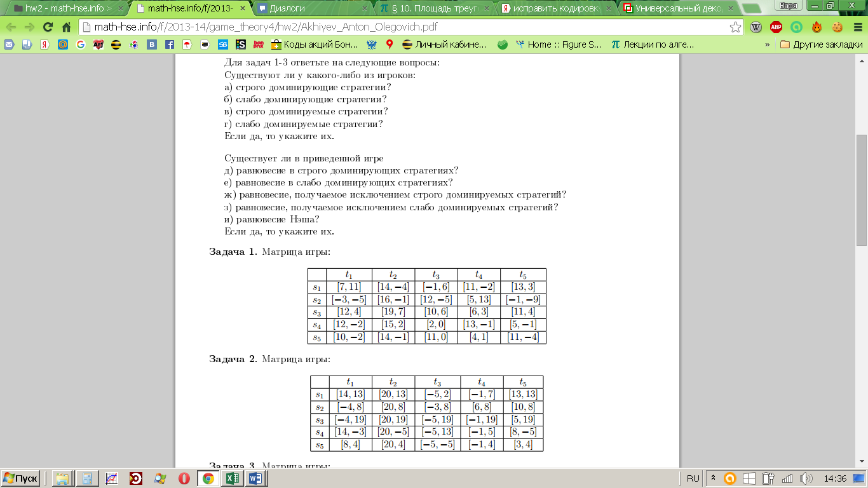This screenshot has width=868, height=488.
Task: Open the double-headed eagle bookmark
Action: tap(372, 44)
